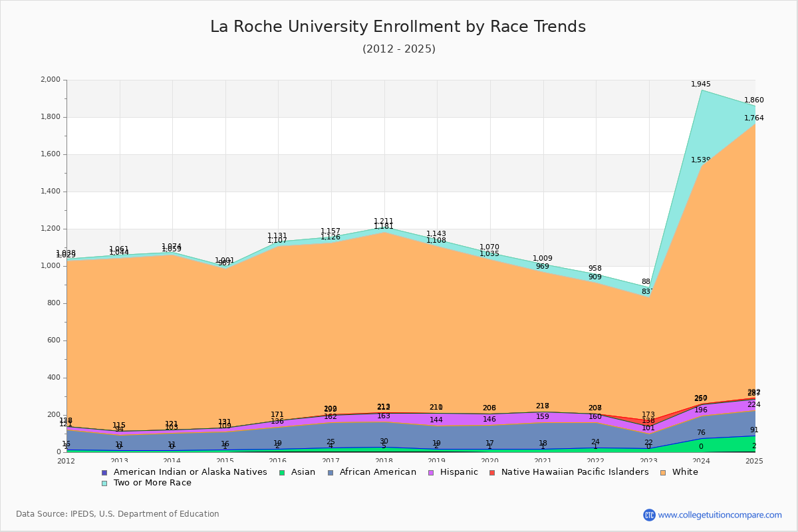Click the 1,400 y-axis label

(x=51, y=192)
